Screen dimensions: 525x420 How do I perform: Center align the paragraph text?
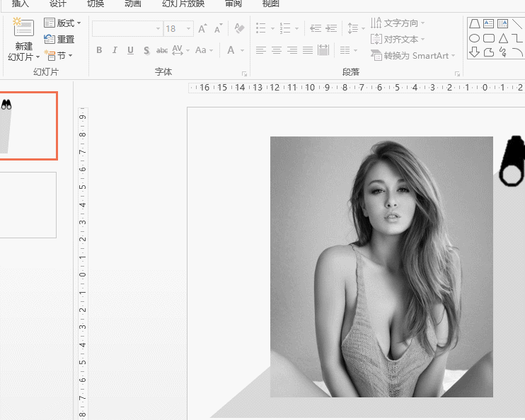pos(277,50)
